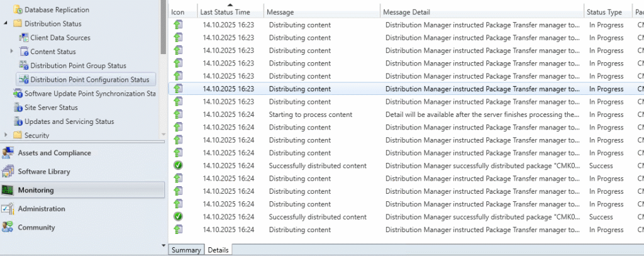Open the Community workspace
Viewport: 644px width, 256px height.
tap(36, 228)
